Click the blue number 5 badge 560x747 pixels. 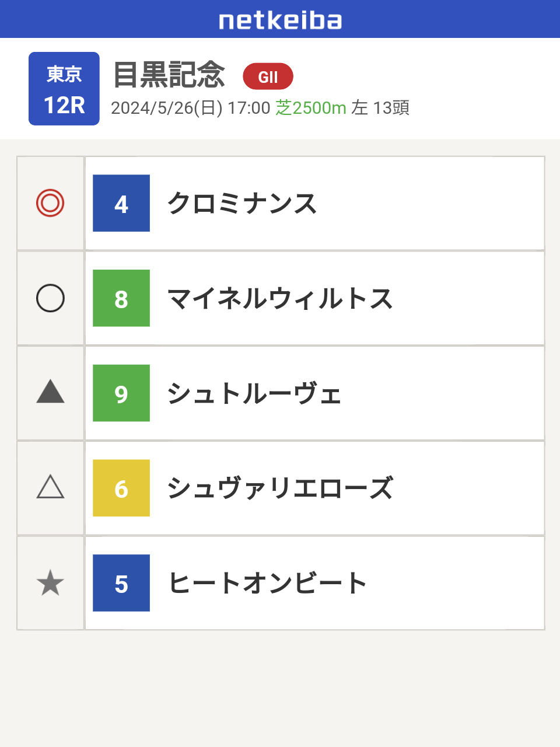121,583
